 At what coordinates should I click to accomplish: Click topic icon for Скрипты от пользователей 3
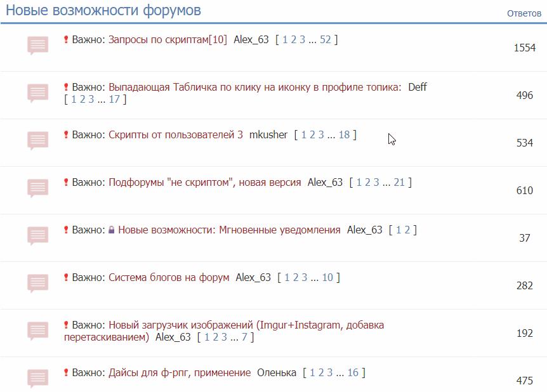click(x=37, y=141)
